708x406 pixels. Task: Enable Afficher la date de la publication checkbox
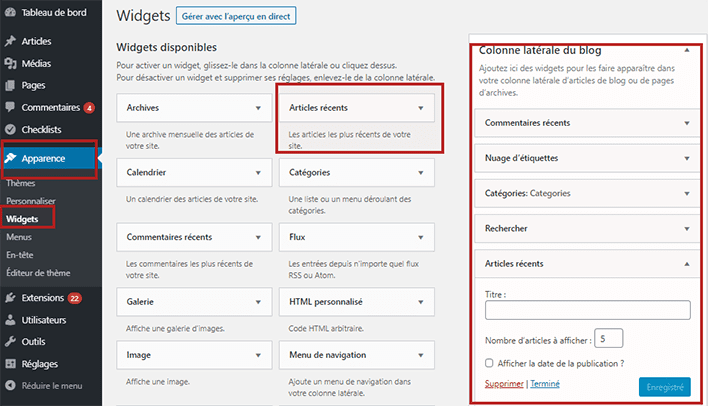(x=489, y=363)
